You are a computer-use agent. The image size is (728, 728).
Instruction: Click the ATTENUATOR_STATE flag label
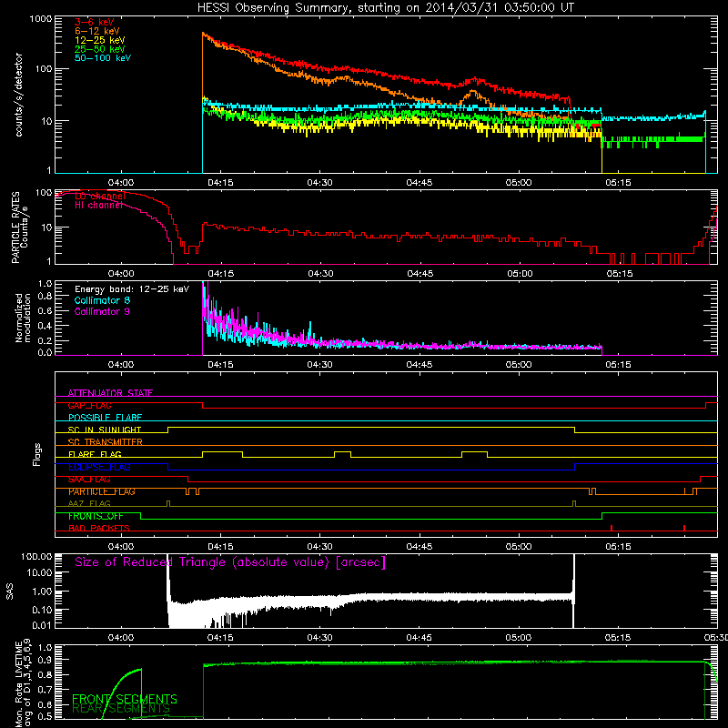(x=110, y=393)
